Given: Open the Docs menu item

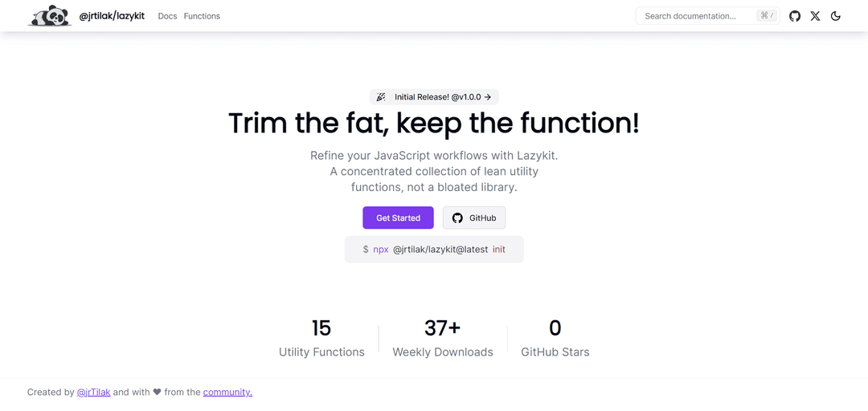Looking at the screenshot, I should [167, 16].
